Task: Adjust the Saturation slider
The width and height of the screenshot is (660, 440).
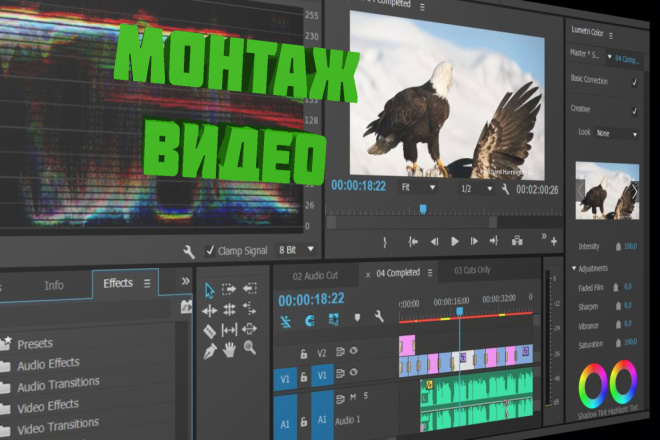Action: click(x=618, y=343)
